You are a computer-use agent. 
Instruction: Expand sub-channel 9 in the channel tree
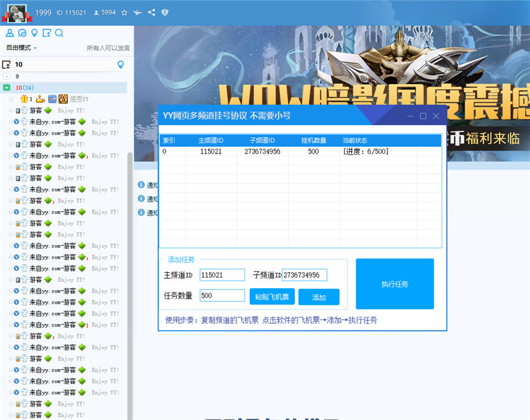(6, 76)
